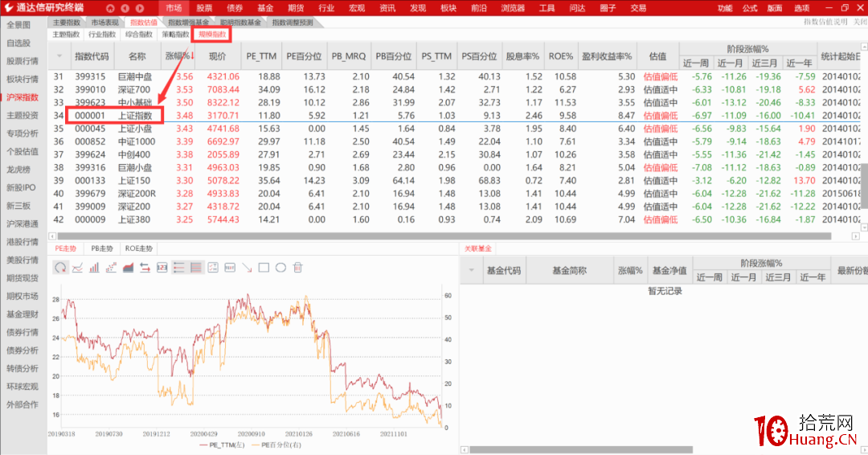Open 期权市场 in left sidebar

click(x=23, y=296)
